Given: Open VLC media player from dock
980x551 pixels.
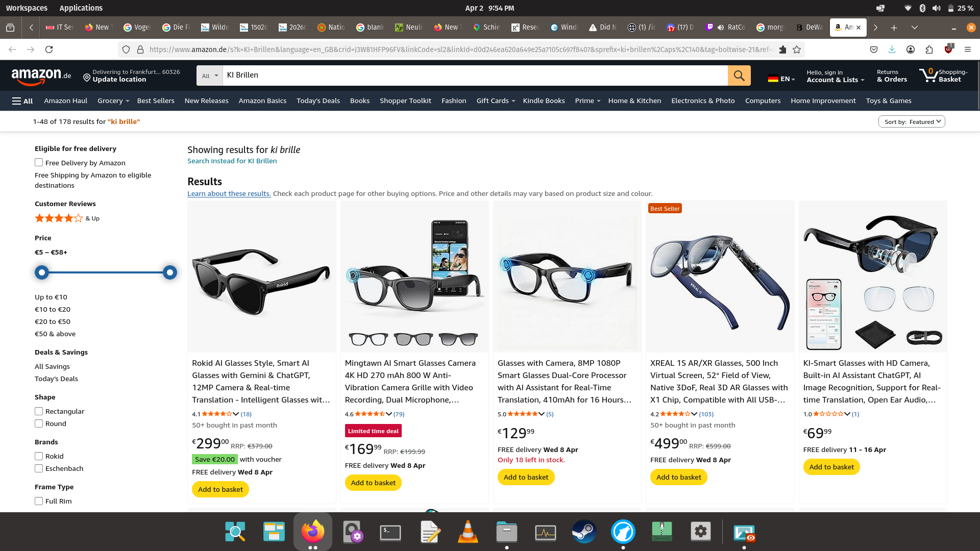Looking at the screenshot, I should 468,532.
